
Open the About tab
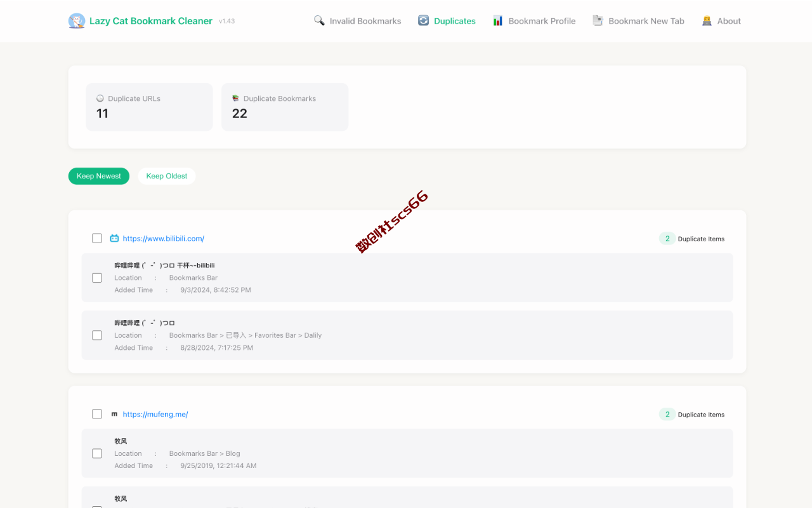point(721,21)
